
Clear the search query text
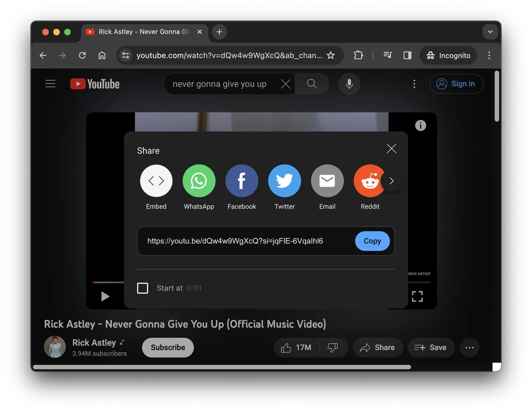click(x=285, y=84)
